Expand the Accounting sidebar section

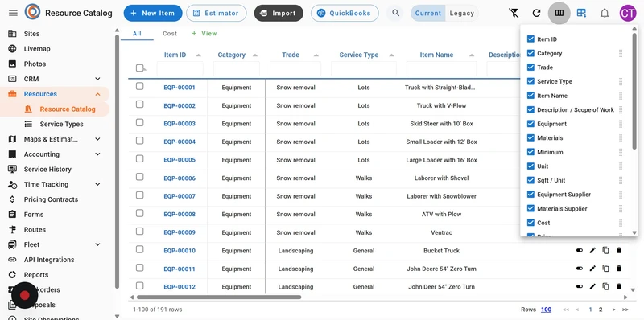[97, 154]
